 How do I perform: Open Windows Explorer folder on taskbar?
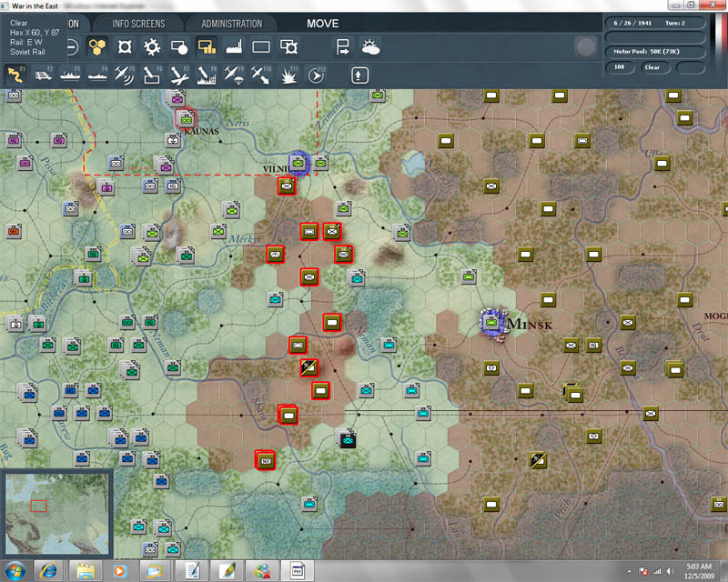pyautogui.click(x=86, y=570)
